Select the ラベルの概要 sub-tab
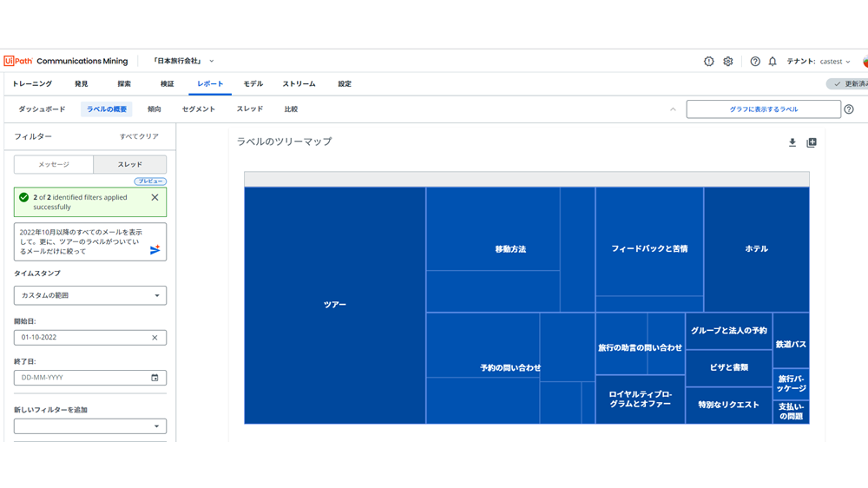The width and height of the screenshot is (868, 488). pos(106,109)
